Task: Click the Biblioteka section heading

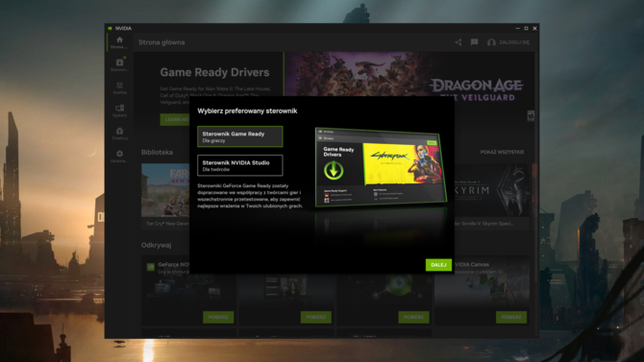Action: [157, 153]
